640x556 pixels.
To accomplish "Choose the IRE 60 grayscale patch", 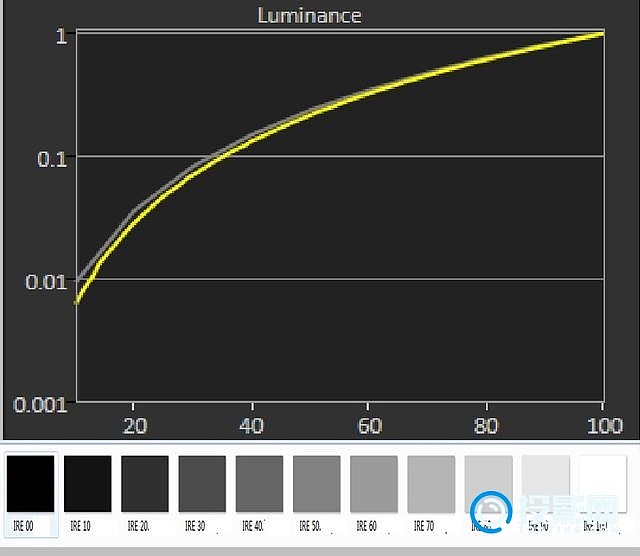I will (374, 485).
